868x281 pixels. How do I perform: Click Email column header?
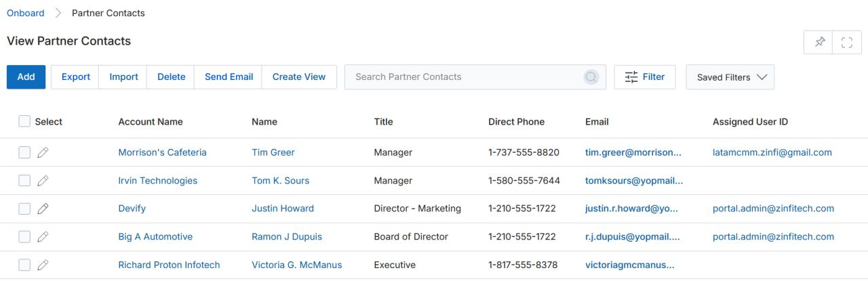pos(597,122)
